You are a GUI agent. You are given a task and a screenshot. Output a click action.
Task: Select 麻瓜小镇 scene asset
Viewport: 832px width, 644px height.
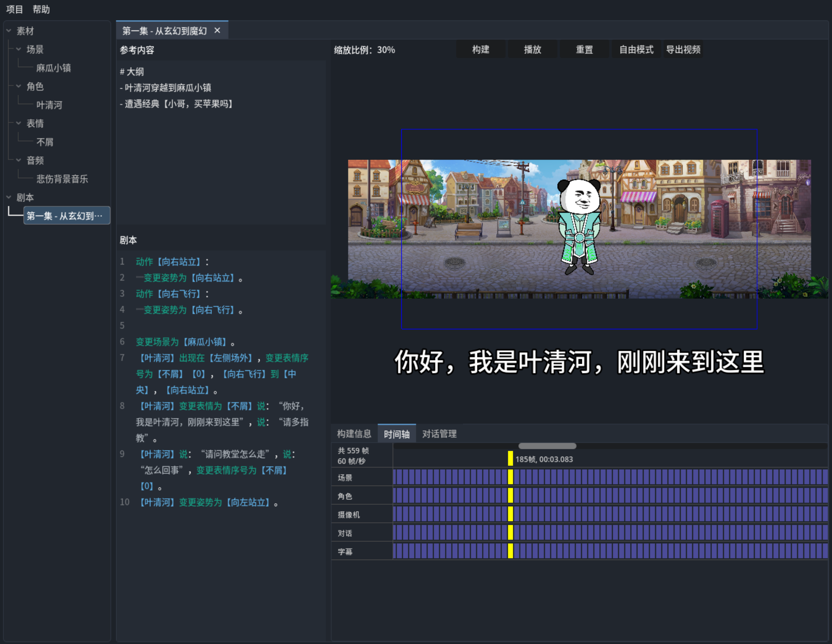(53, 68)
